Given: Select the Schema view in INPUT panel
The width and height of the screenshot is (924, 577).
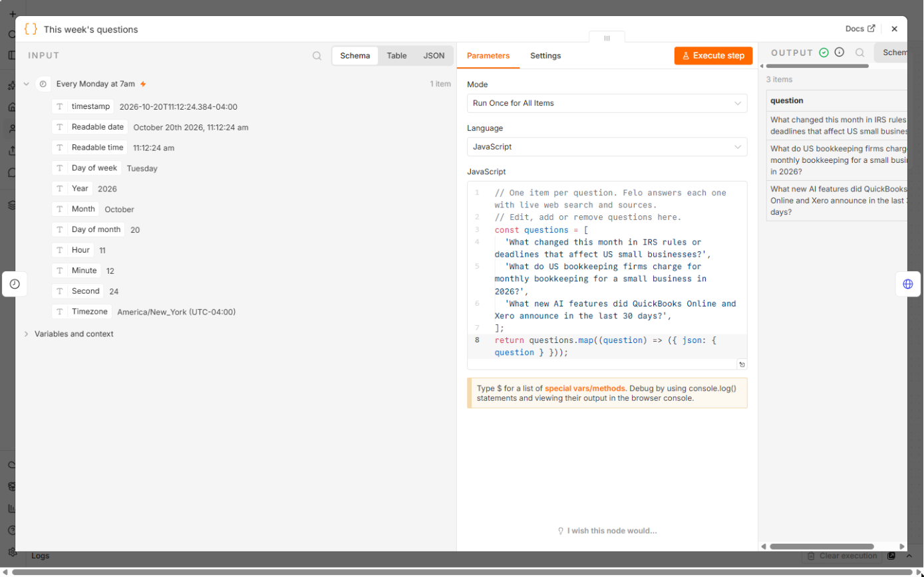Looking at the screenshot, I should tap(355, 56).
